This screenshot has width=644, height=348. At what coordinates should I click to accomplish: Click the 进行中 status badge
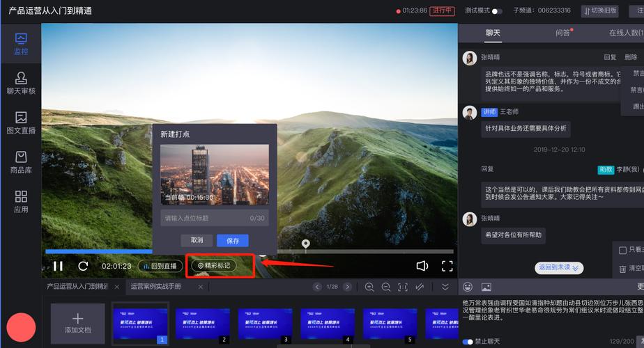point(442,10)
